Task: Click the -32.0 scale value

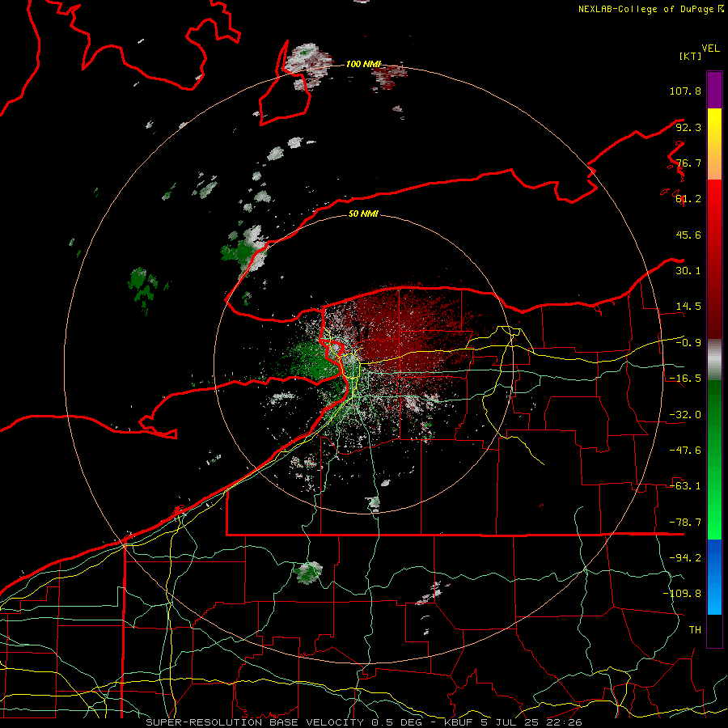Action: (685, 415)
